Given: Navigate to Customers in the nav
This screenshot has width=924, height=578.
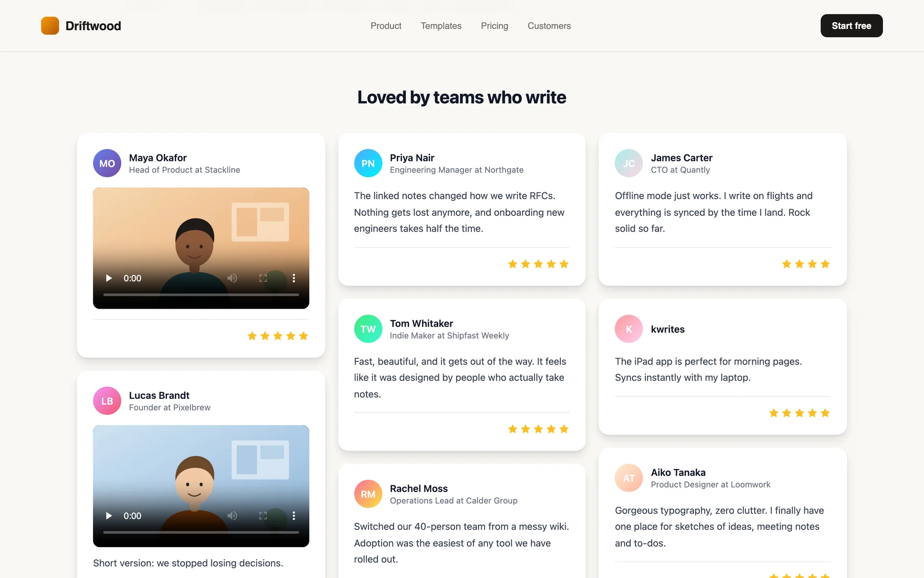Looking at the screenshot, I should click(549, 26).
